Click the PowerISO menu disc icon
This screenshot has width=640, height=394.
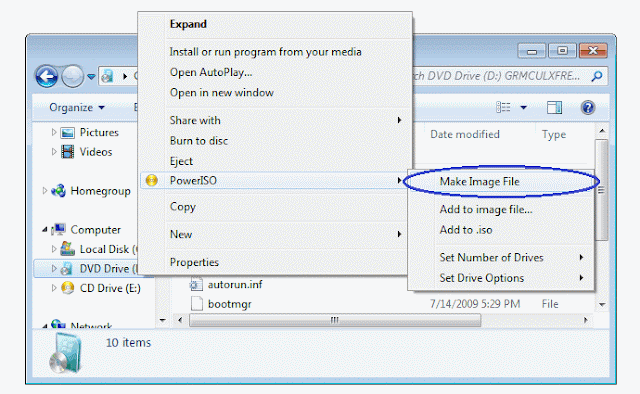(152, 180)
